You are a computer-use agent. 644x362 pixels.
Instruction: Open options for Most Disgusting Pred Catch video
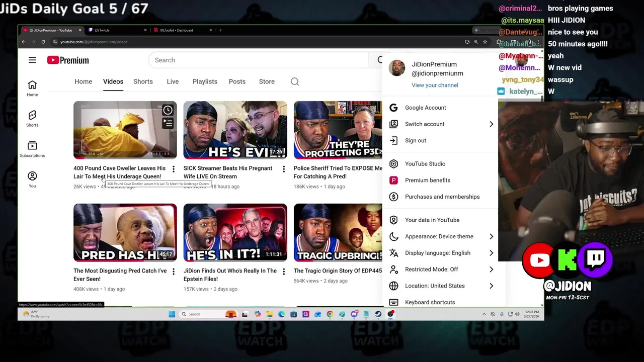pos(174,271)
